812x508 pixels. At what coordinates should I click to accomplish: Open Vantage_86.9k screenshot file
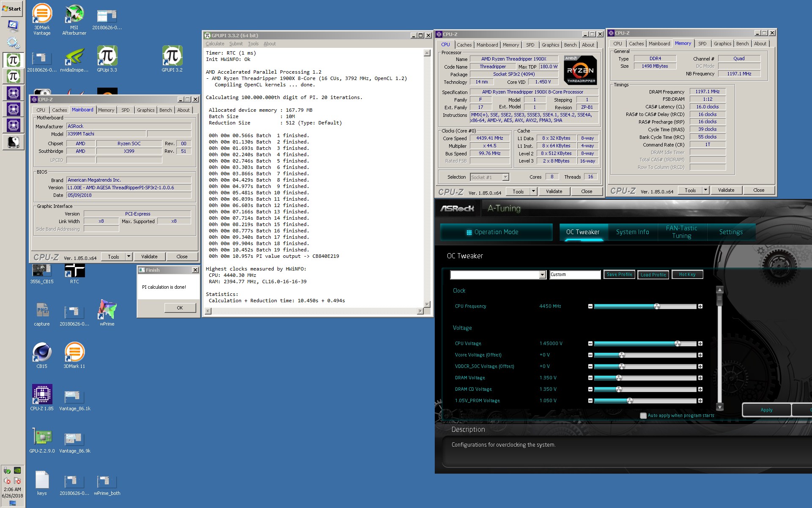(x=75, y=442)
